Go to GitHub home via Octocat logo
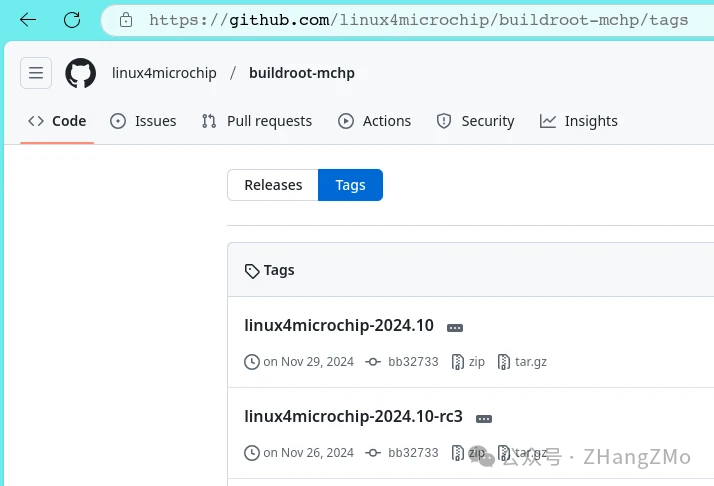The height and width of the screenshot is (486, 714). point(81,73)
